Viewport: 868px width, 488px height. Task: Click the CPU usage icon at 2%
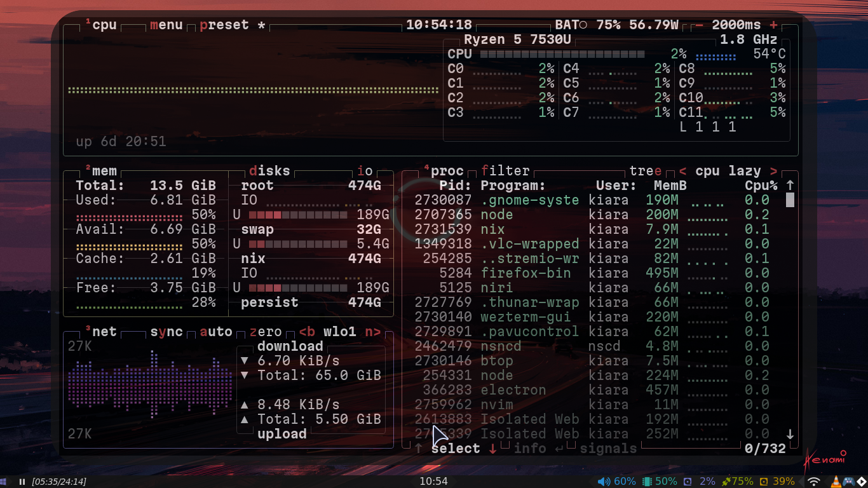(687, 482)
